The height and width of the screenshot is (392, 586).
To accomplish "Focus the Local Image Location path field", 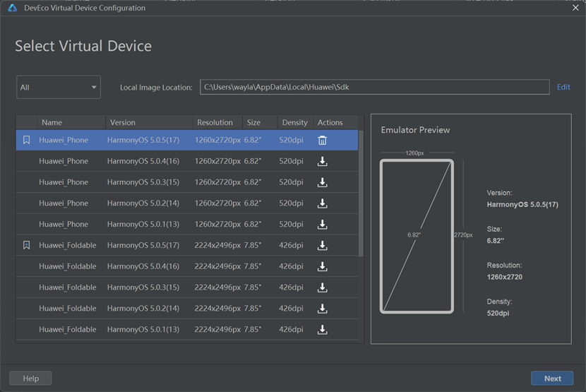I will [374, 87].
